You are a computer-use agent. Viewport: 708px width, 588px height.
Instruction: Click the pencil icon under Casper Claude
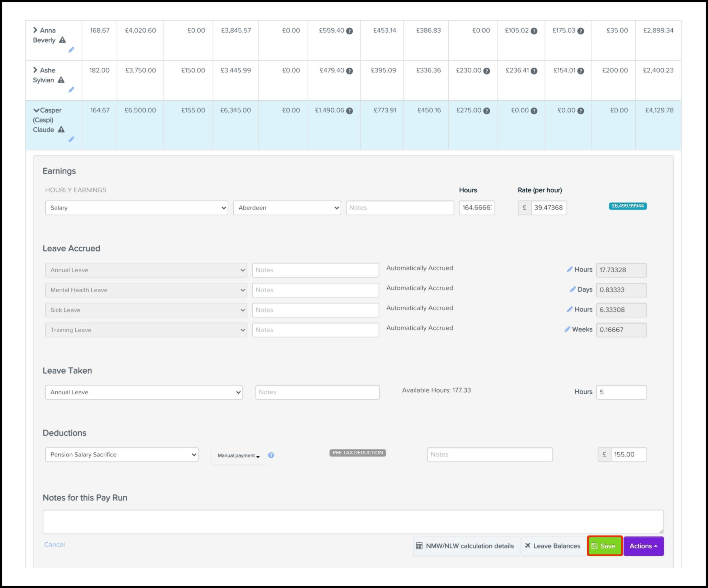pyautogui.click(x=71, y=139)
